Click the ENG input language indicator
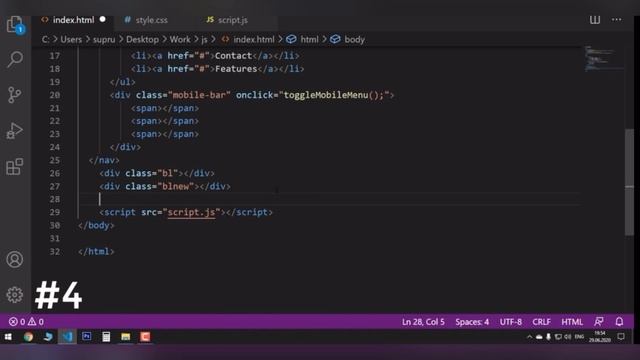The image size is (640, 360). 579,337
